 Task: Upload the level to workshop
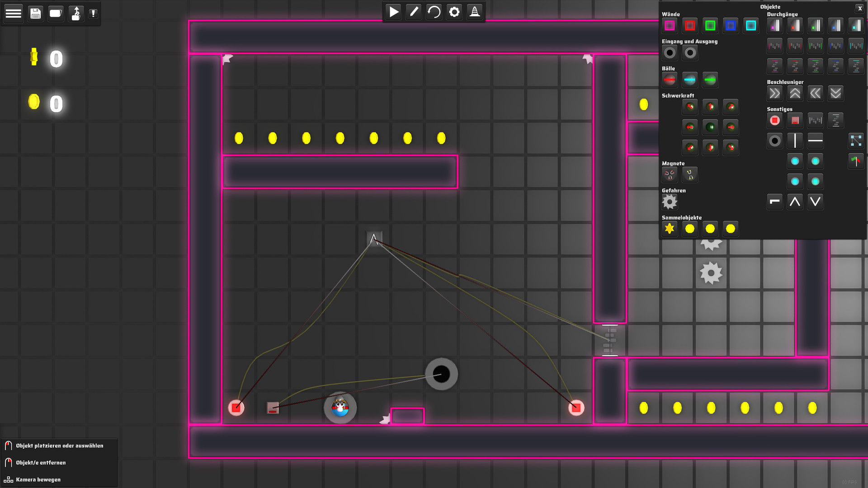point(75,13)
